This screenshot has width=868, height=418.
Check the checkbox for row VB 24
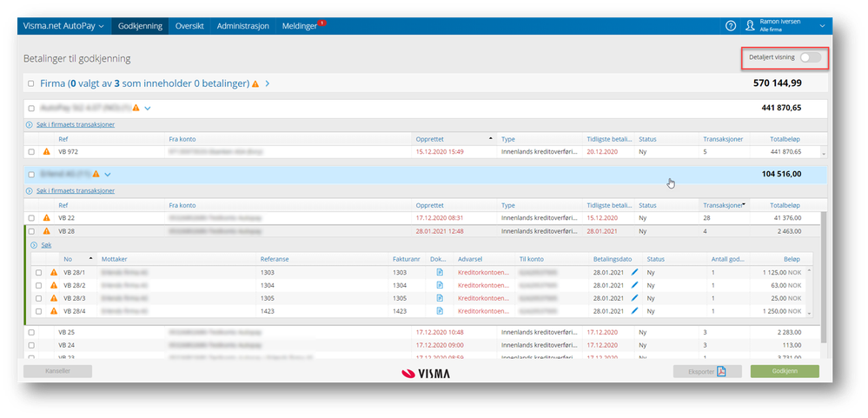(31, 344)
